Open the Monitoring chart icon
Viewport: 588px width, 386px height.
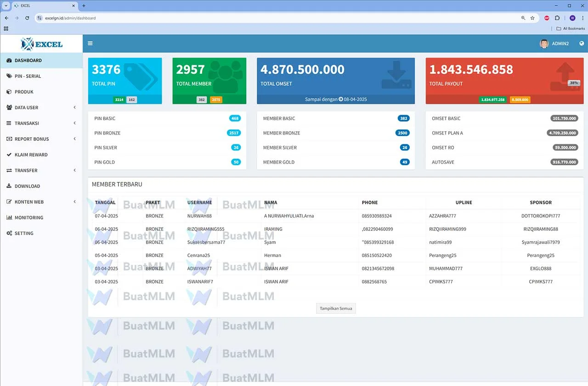[x=9, y=218]
